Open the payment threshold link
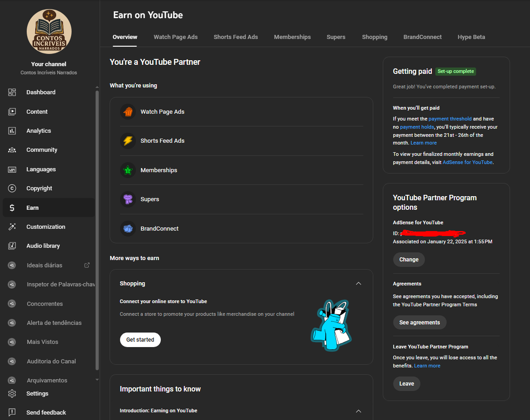Viewport: 530px width, 420px height. point(450,119)
